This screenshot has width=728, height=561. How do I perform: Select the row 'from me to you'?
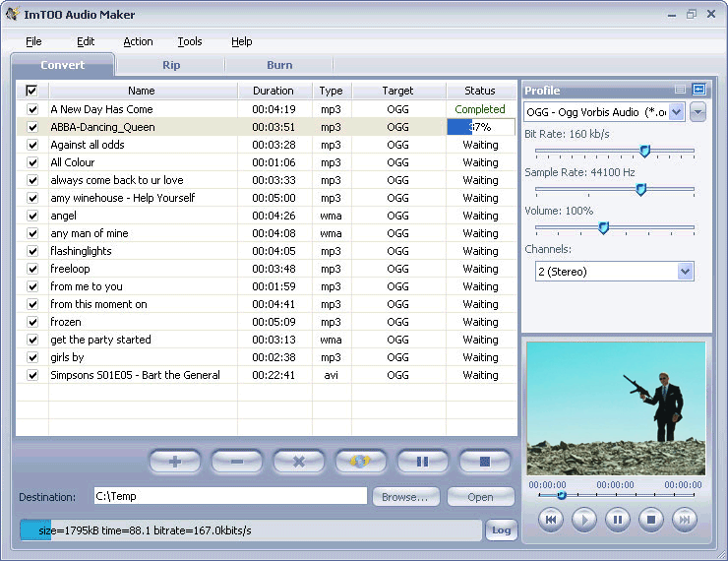(267, 286)
